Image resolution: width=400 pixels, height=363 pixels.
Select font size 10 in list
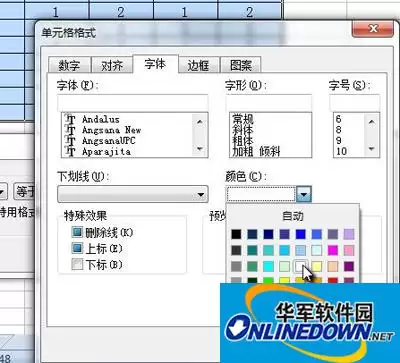pos(341,151)
